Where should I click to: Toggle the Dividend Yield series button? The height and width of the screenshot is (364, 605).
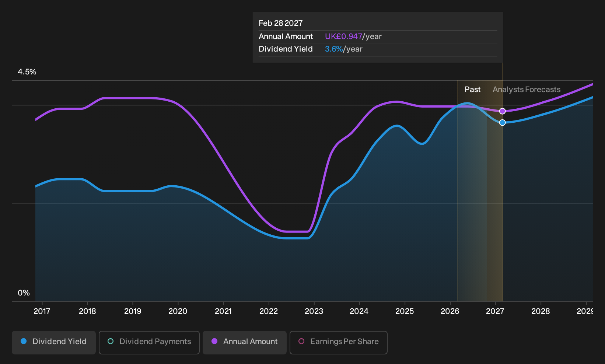click(54, 343)
